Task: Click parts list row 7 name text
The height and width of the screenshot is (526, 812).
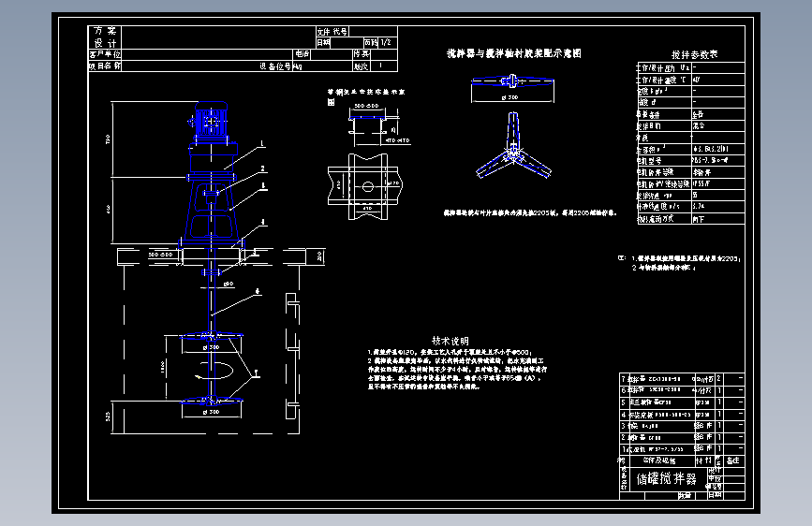Action: pos(654,379)
